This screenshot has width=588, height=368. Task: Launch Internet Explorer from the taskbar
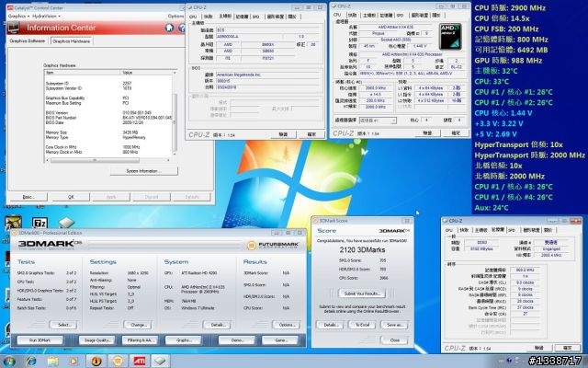point(30,362)
